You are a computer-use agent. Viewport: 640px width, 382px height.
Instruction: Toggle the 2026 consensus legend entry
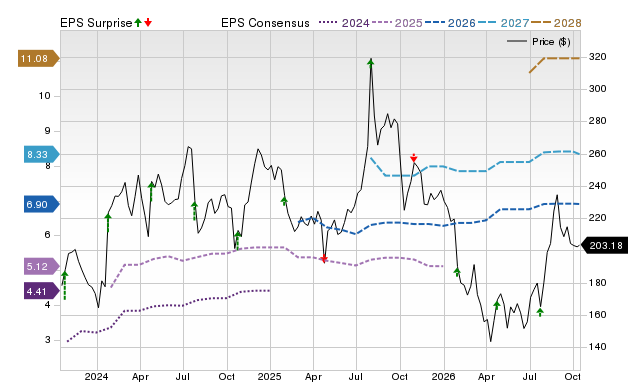click(x=450, y=23)
